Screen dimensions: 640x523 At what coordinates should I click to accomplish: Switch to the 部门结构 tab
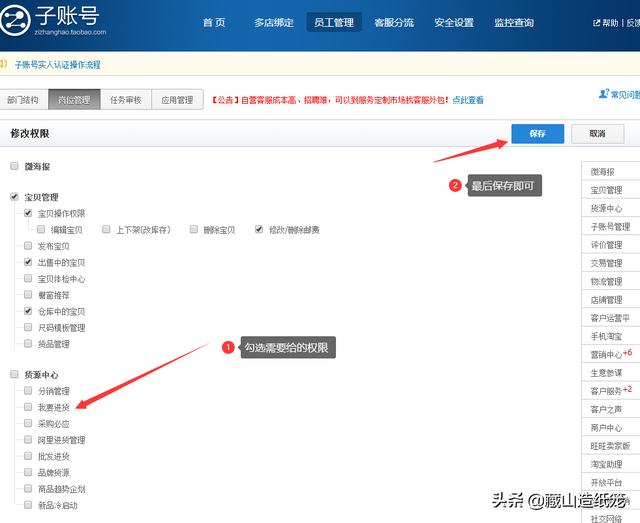(x=24, y=100)
